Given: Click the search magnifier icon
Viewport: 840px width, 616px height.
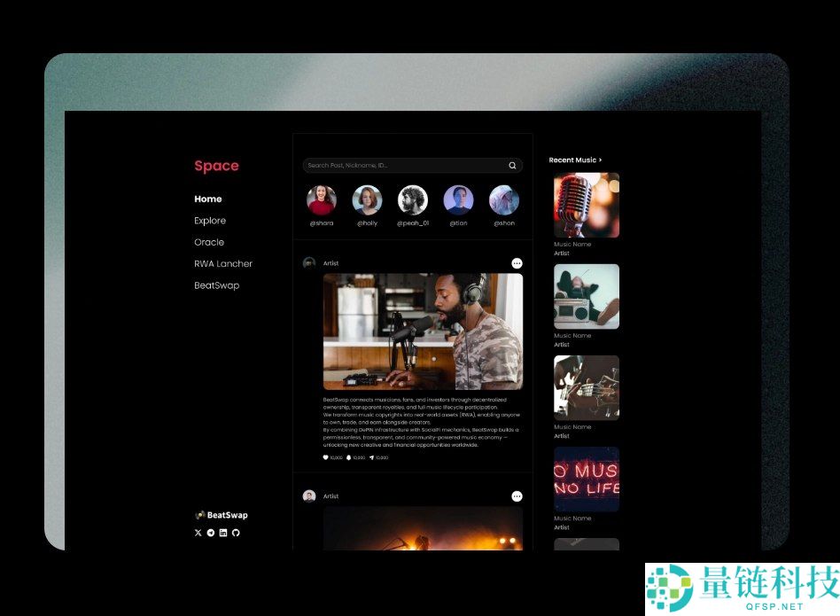Looking at the screenshot, I should [512, 165].
